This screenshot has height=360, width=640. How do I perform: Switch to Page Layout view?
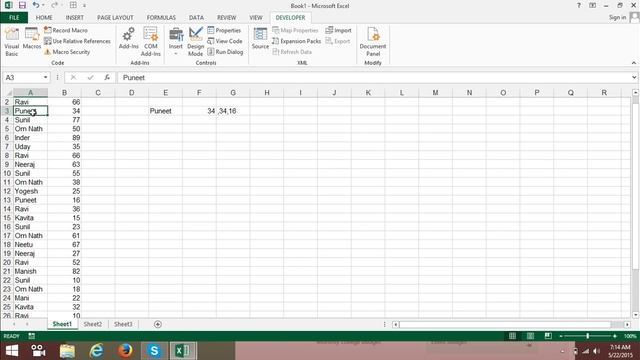coord(530,336)
